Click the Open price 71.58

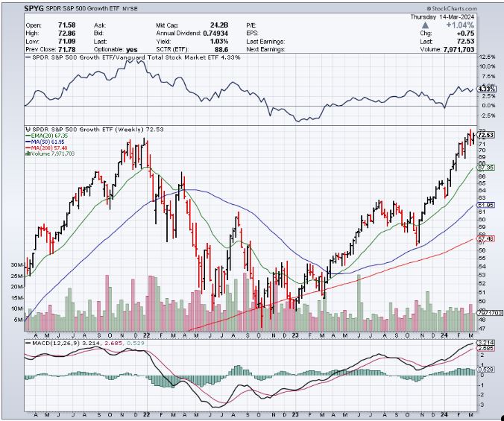[x=67, y=25]
